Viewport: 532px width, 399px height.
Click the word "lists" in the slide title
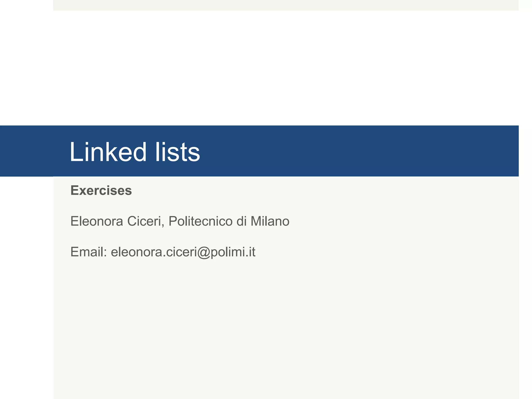point(178,152)
